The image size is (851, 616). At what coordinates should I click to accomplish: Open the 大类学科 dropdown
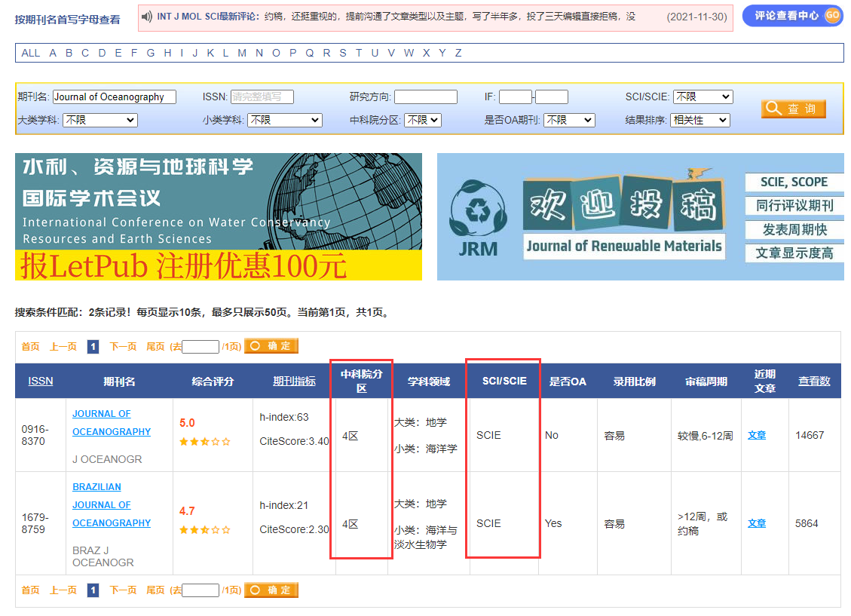tap(99, 121)
